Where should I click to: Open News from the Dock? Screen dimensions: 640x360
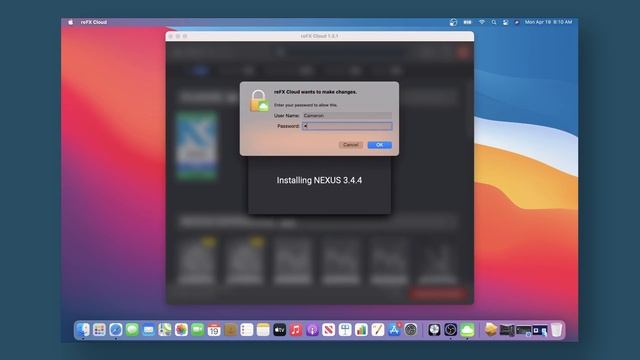coord(329,329)
